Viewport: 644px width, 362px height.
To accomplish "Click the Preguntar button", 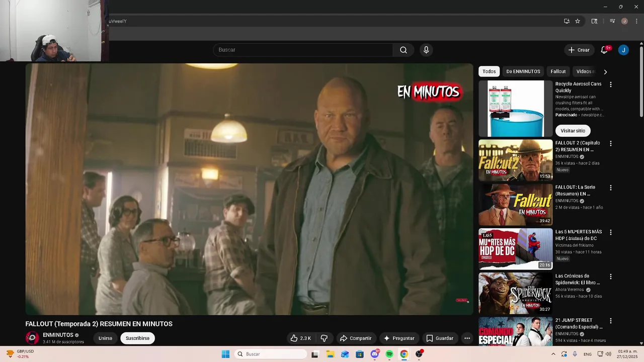I will pos(399,338).
